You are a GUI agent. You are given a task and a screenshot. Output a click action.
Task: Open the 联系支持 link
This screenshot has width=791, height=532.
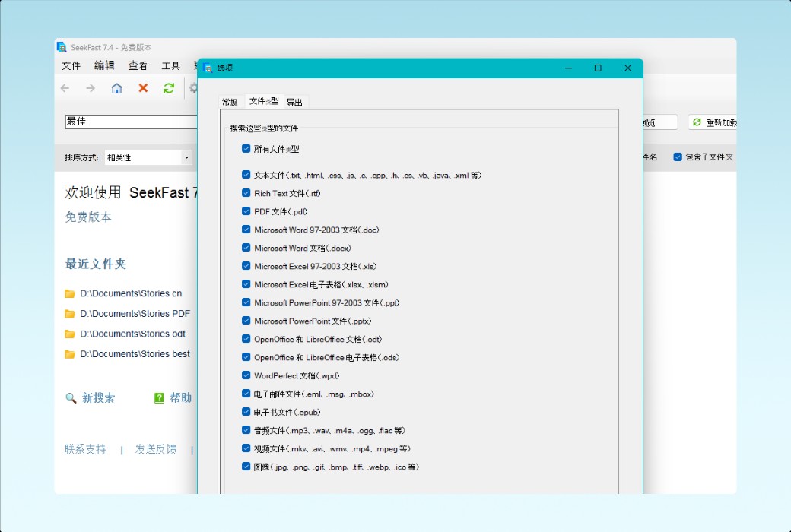click(x=85, y=449)
